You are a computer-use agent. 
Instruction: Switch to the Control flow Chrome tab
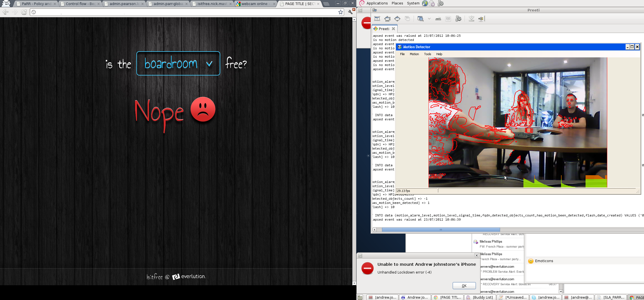click(80, 4)
